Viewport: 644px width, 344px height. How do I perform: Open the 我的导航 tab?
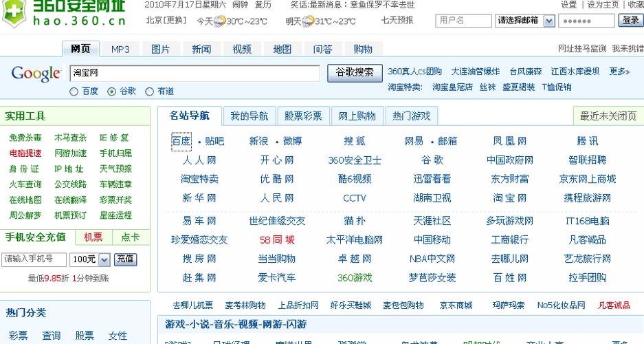pyautogui.click(x=249, y=116)
